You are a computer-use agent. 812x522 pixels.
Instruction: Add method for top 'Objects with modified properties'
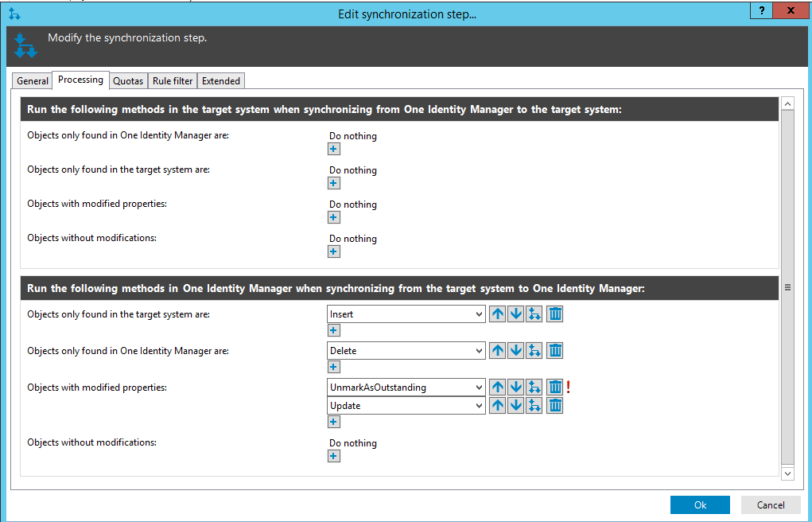pyautogui.click(x=333, y=218)
